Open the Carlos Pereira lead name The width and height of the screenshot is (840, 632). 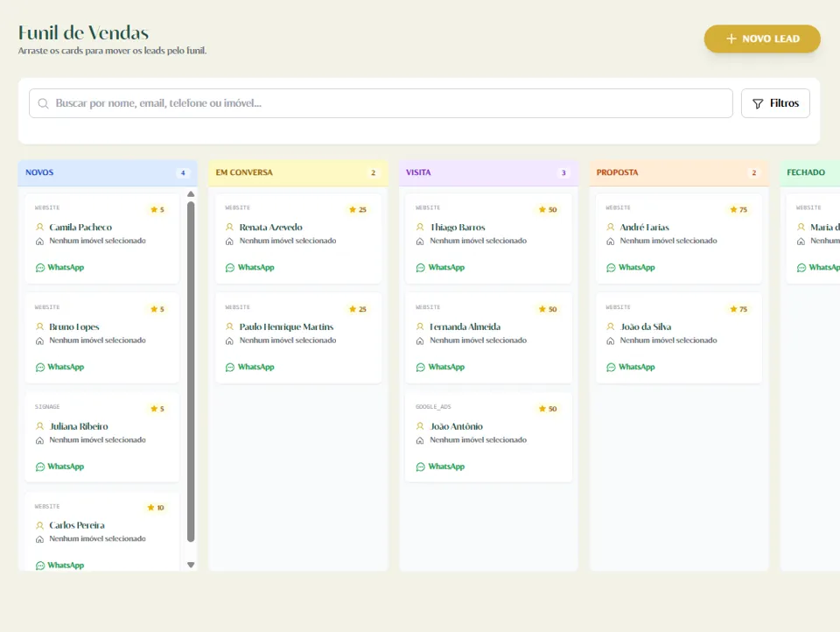77,525
